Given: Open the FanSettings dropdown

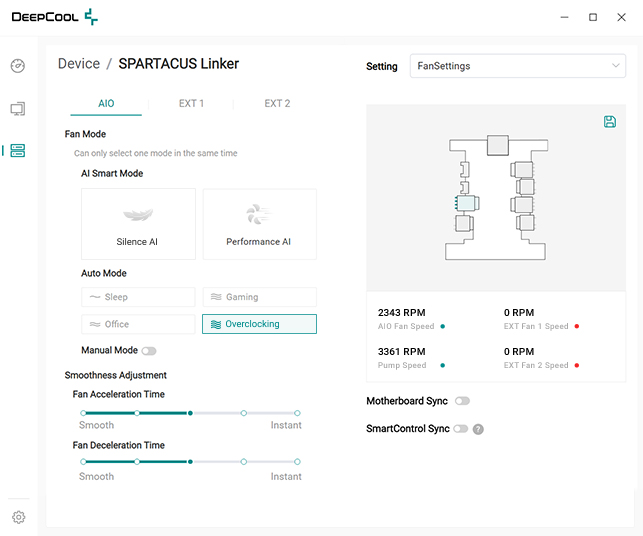Looking at the screenshot, I should pyautogui.click(x=517, y=66).
